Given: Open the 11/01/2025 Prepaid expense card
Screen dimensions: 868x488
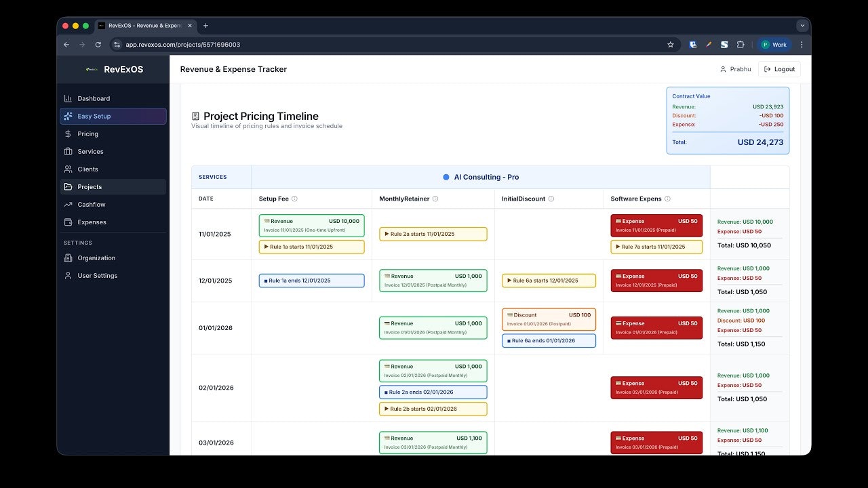Looking at the screenshot, I should tap(656, 226).
